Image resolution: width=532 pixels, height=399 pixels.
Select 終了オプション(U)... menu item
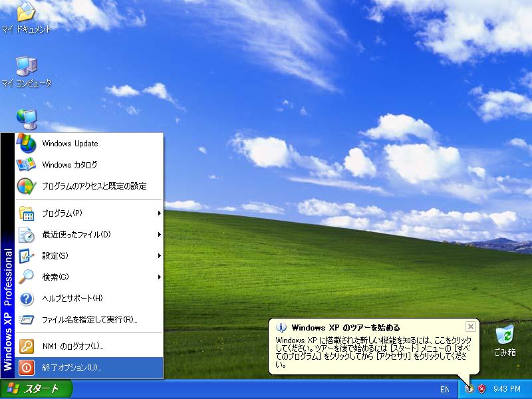pos(89,368)
